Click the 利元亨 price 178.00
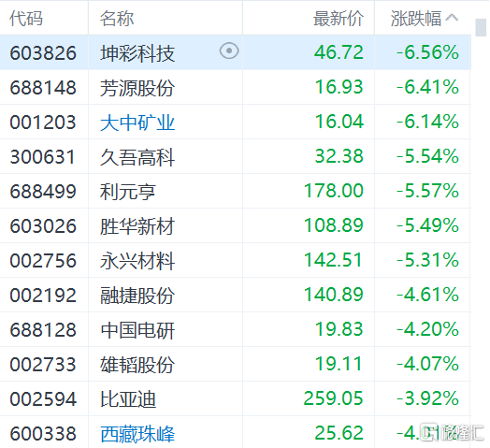This screenshot has height=448, width=490. point(334,191)
